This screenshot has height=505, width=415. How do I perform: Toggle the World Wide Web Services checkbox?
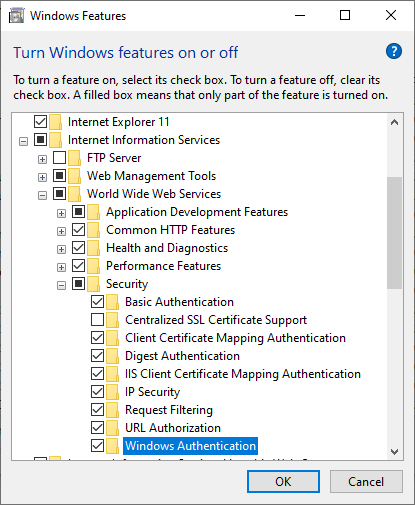59,193
